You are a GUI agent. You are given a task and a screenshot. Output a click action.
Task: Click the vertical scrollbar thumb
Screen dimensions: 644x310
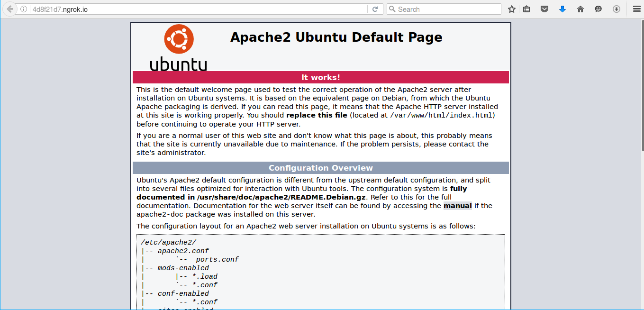click(x=642, y=86)
